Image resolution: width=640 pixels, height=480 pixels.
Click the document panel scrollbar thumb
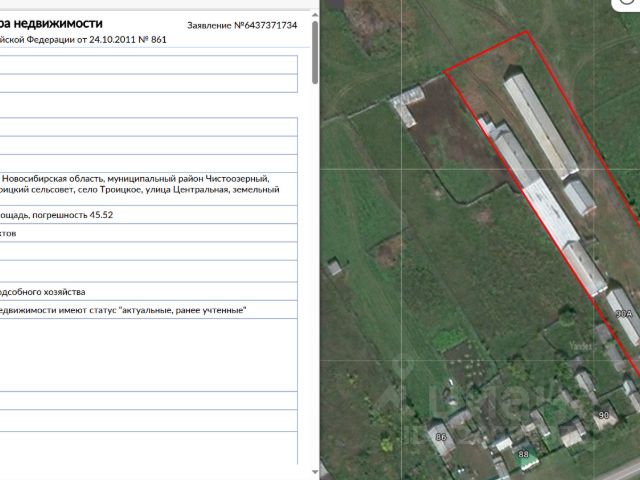[x=315, y=52]
